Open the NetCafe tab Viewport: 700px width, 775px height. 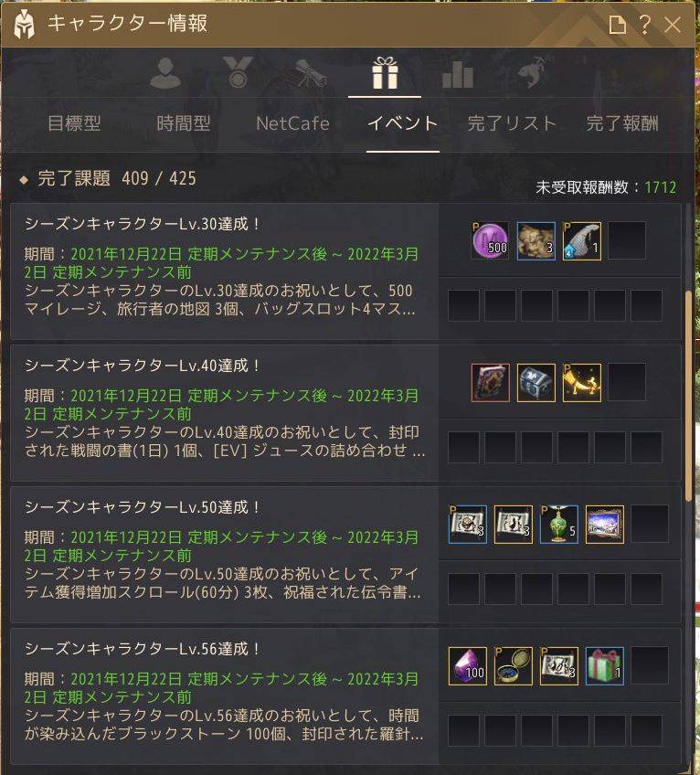tap(292, 123)
